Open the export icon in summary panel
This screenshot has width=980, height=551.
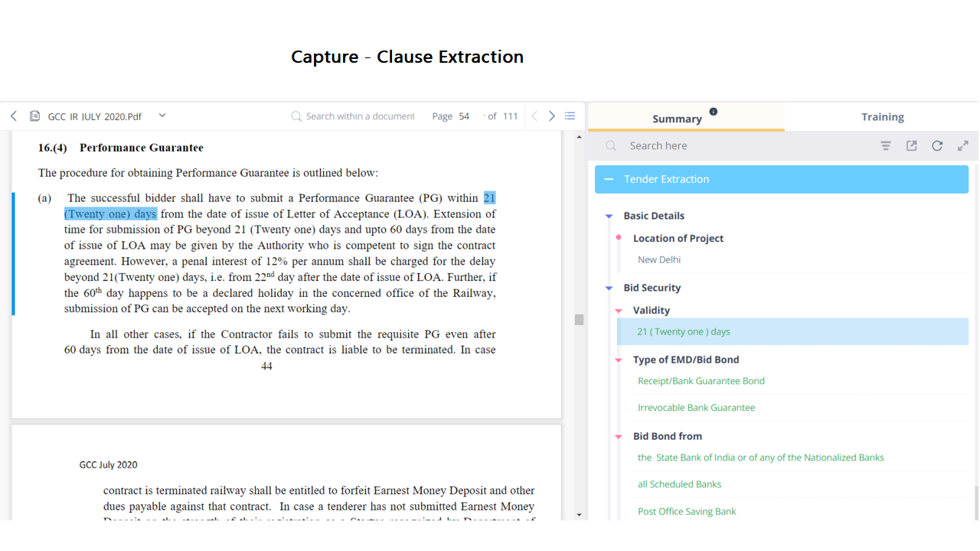(x=911, y=145)
